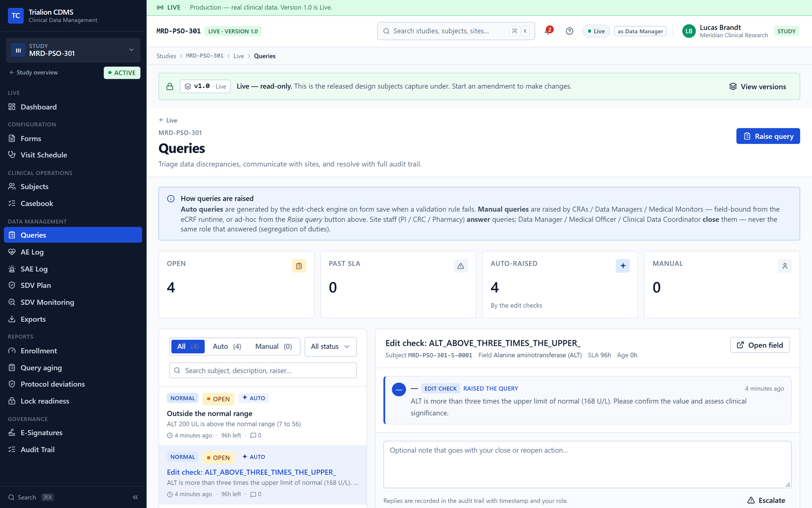Open the notifications bell icon
Image resolution: width=812 pixels, height=508 pixels.
549,31
